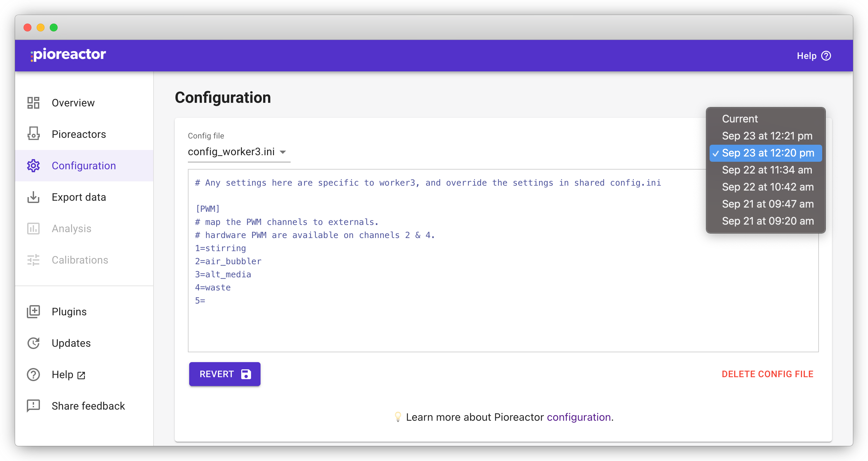Click the Pioreactors vial icon
Viewport: 868px width, 461px height.
33,134
